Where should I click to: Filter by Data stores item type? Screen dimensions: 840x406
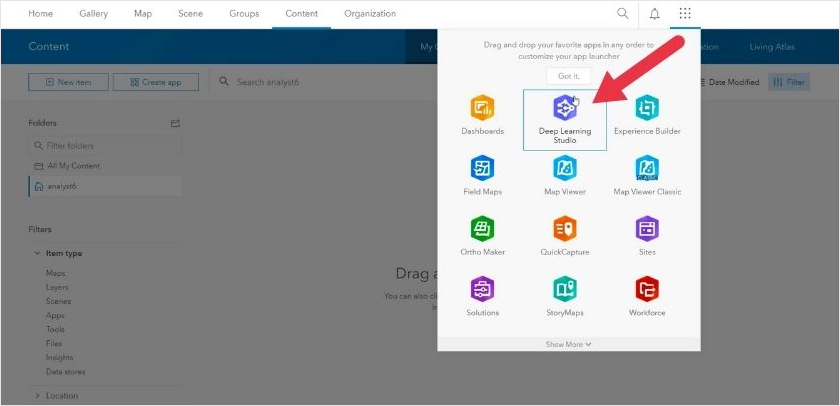click(x=65, y=372)
